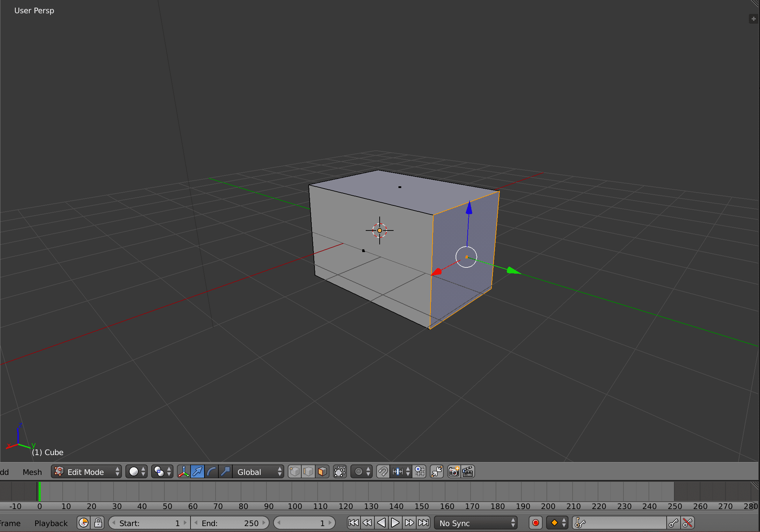This screenshot has width=760, height=532.
Task: Open the Playback menu
Action: pos(51,523)
